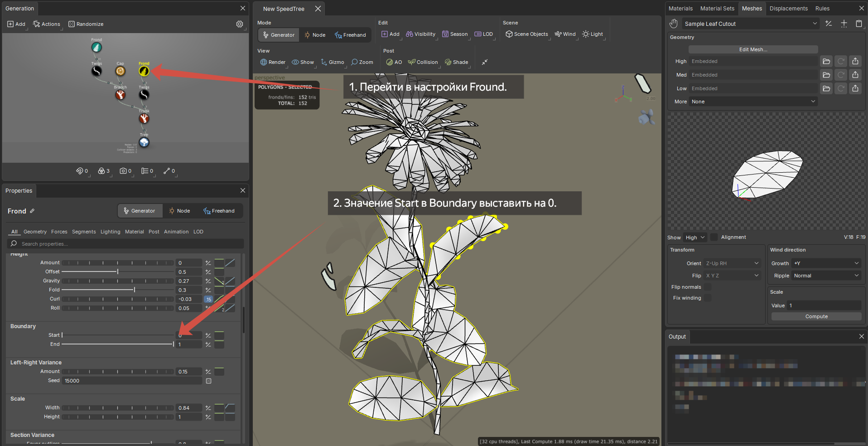Image resolution: width=868 pixels, height=446 pixels.
Task: Click the Edit Mesh... button
Action: tap(753, 49)
